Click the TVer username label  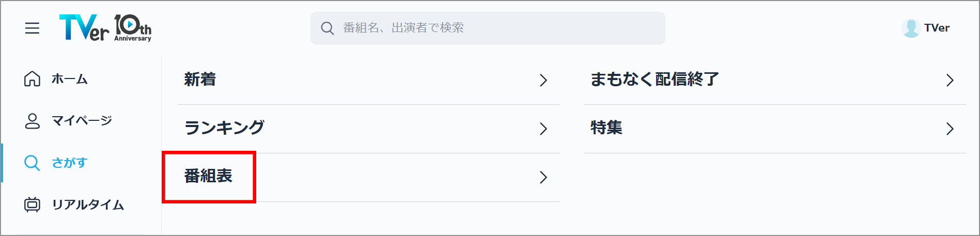(937, 28)
